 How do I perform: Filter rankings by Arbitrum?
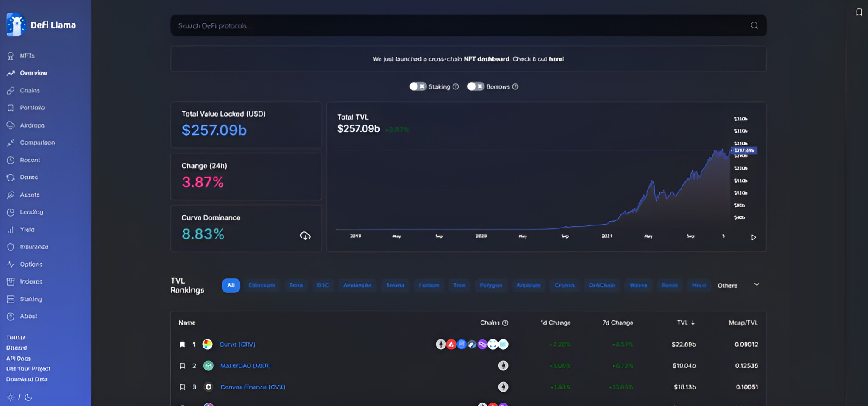[x=529, y=285]
